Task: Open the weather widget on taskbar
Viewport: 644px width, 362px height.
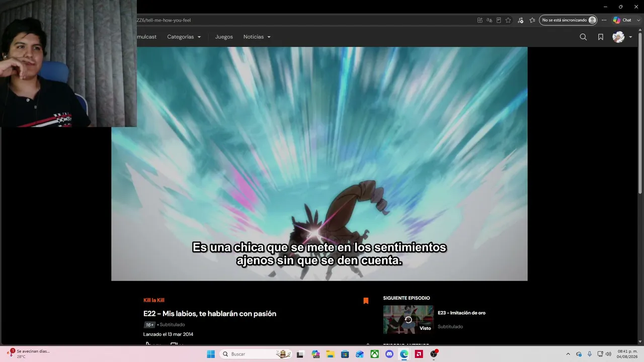Action: tap(29, 353)
